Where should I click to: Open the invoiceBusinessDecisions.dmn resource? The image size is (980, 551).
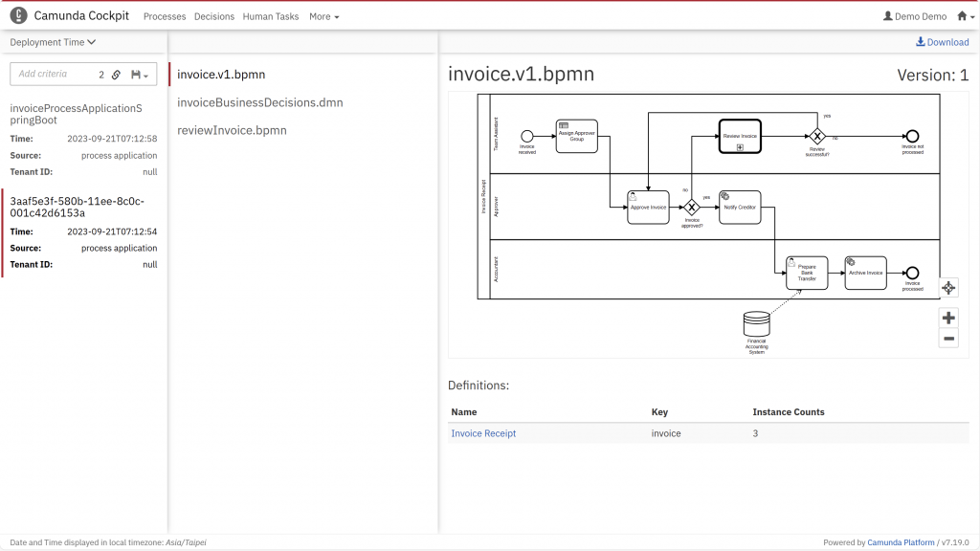tap(260, 102)
